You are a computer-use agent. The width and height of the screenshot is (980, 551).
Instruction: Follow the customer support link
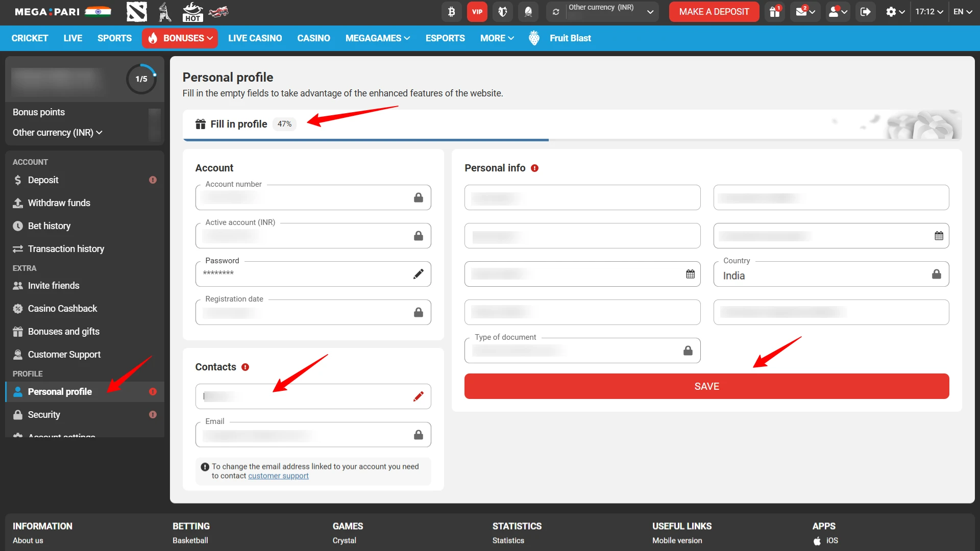(x=278, y=475)
